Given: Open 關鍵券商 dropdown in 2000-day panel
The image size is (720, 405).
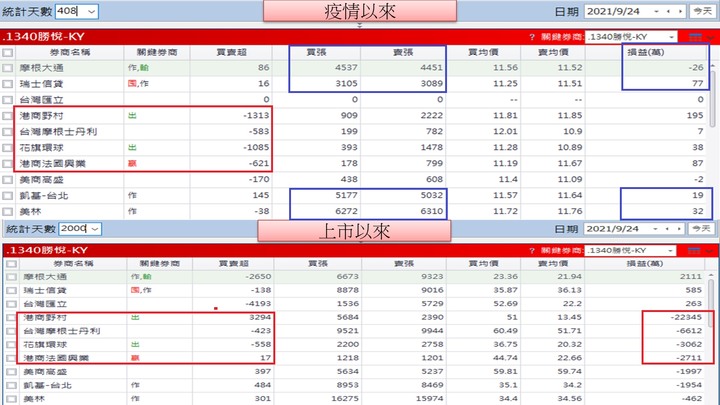Looking at the screenshot, I should (670, 251).
